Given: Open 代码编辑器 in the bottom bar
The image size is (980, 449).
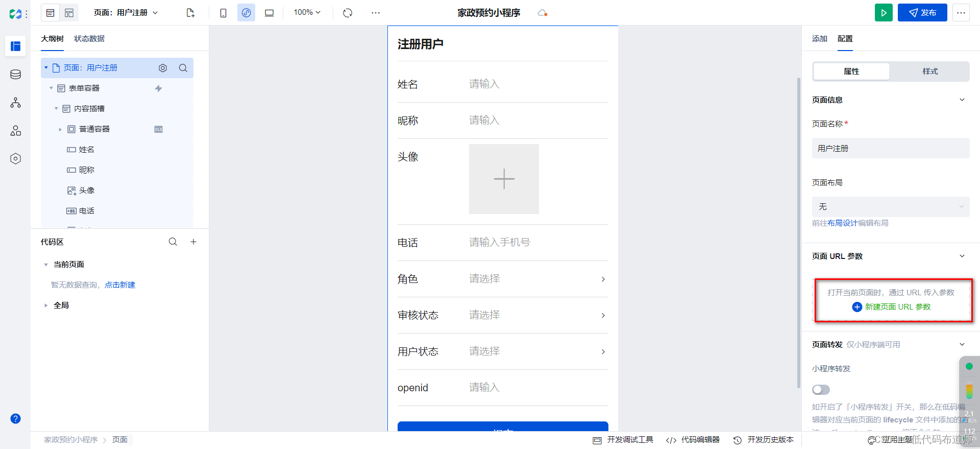Looking at the screenshot, I should [x=693, y=440].
